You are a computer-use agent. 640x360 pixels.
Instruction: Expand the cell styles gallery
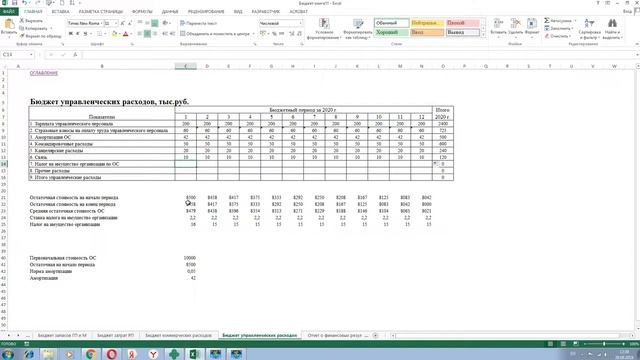(483, 35)
